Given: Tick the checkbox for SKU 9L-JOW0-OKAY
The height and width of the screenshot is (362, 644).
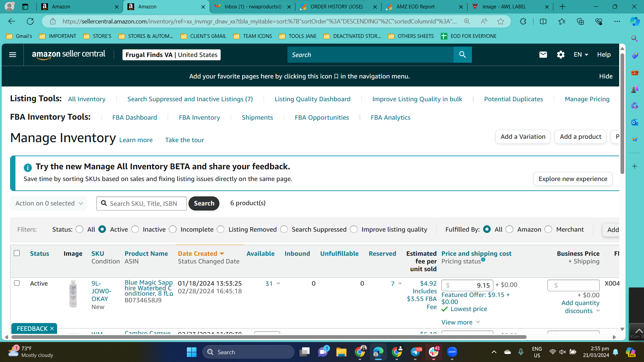Looking at the screenshot, I should click(17, 283).
